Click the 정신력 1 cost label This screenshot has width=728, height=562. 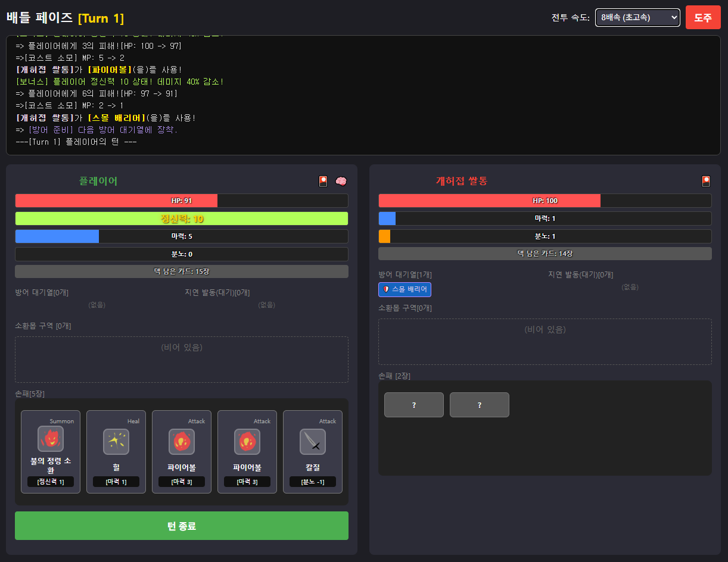[51, 482]
